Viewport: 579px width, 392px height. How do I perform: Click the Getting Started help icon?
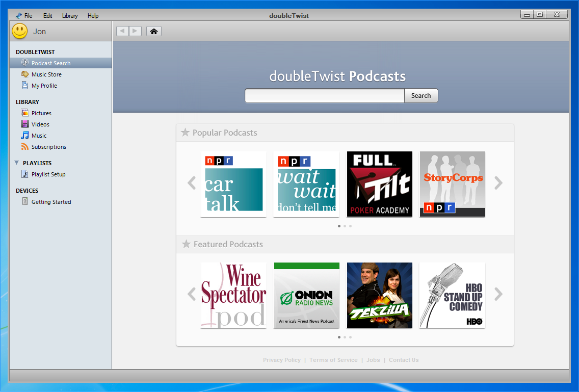coord(25,201)
